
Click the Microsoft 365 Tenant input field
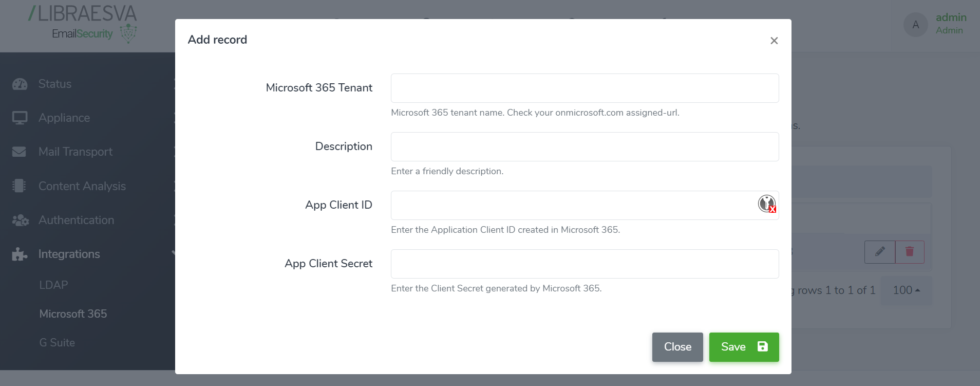585,88
